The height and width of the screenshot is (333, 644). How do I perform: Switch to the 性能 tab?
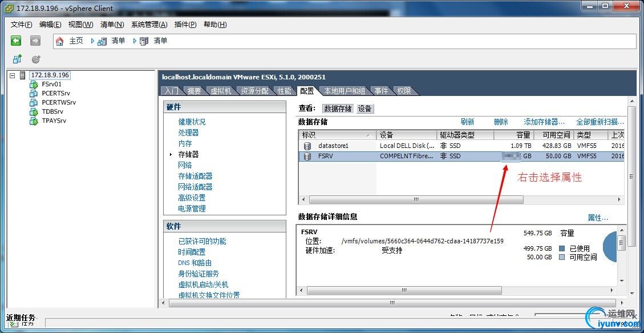click(x=284, y=91)
